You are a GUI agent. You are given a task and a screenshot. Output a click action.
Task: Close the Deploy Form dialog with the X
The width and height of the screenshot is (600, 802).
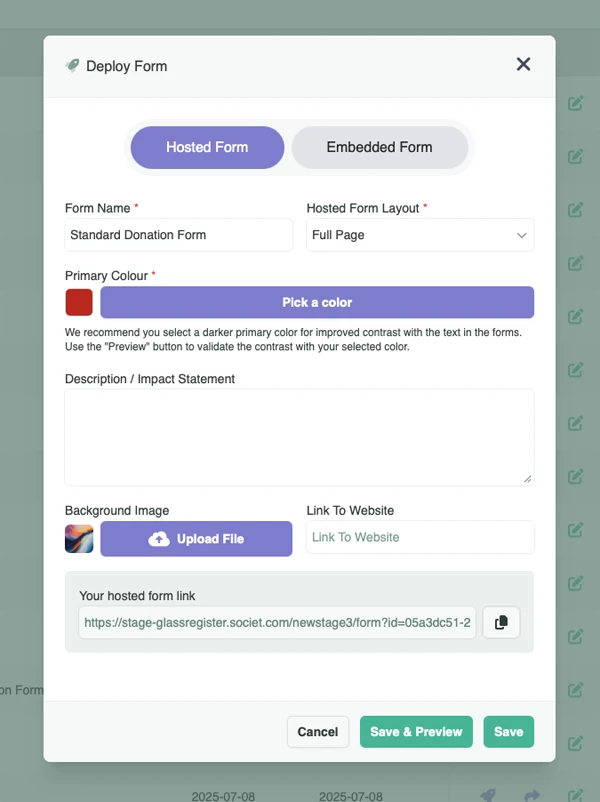coord(523,64)
